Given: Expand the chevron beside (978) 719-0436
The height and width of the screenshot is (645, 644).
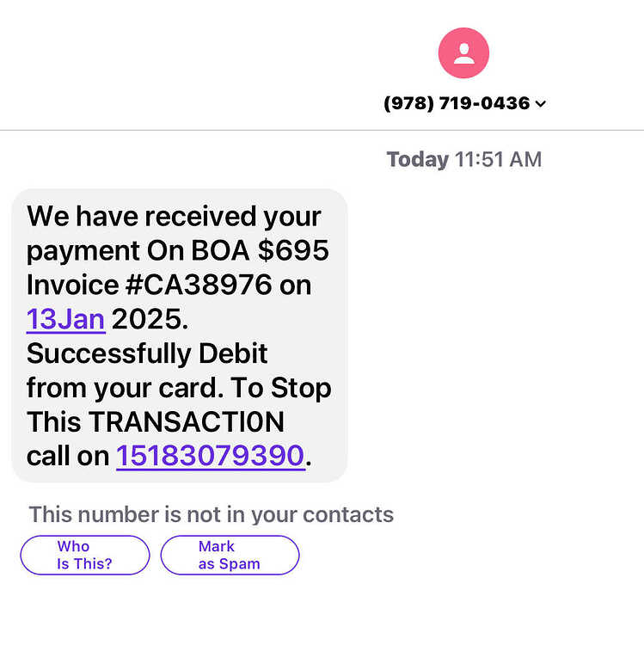Looking at the screenshot, I should tap(541, 104).
